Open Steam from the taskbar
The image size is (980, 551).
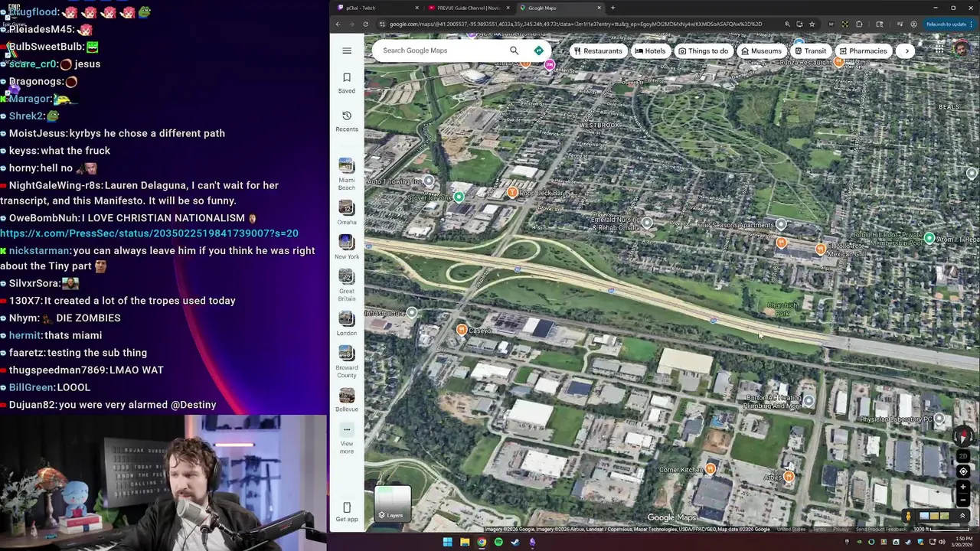coord(515,543)
